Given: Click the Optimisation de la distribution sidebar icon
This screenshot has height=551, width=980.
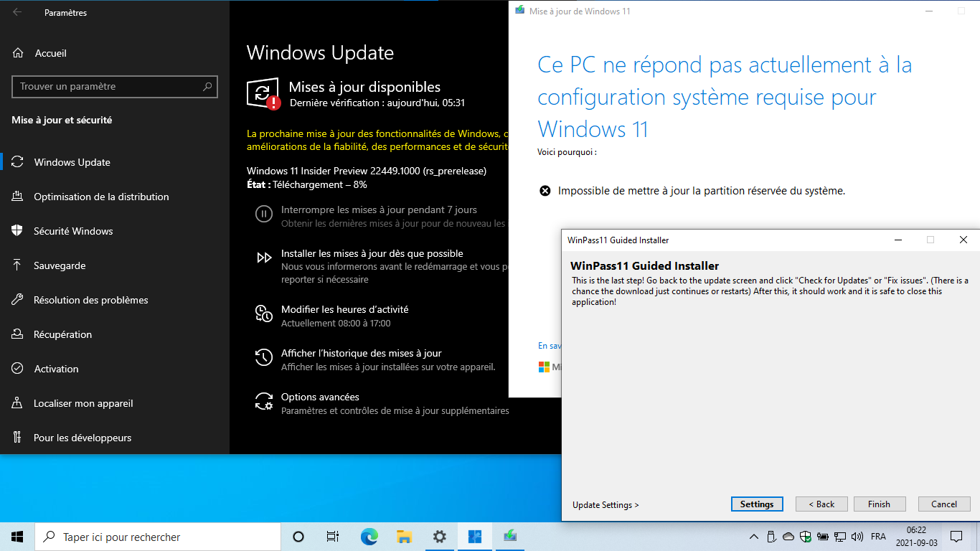Looking at the screenshot, I should 18,197.
